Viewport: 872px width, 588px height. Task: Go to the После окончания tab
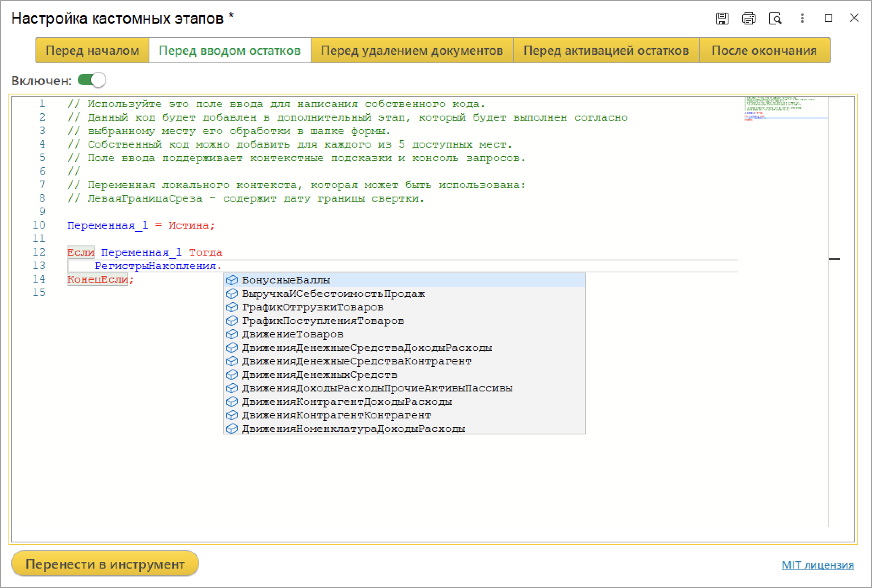(x=764, y=51)
